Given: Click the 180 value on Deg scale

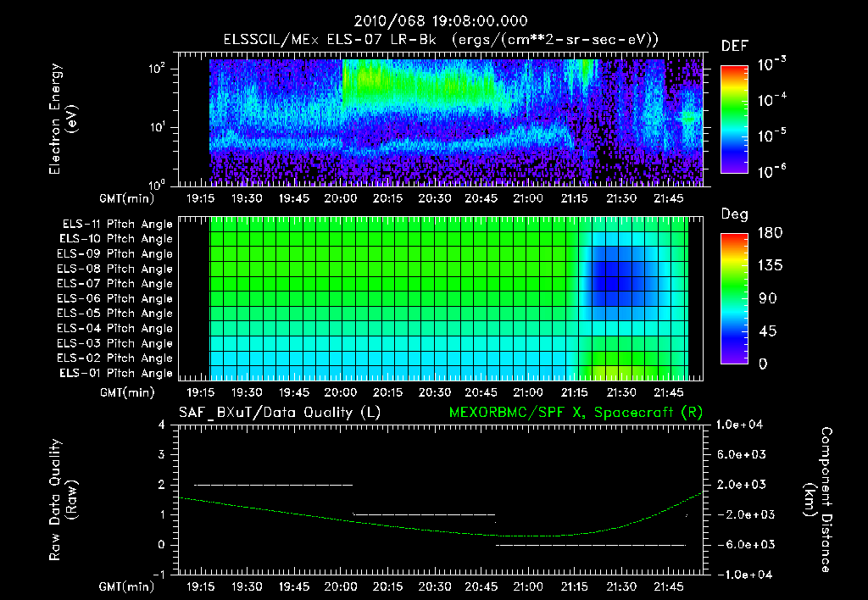Looking at the screenshot, I should coord(770,233).
